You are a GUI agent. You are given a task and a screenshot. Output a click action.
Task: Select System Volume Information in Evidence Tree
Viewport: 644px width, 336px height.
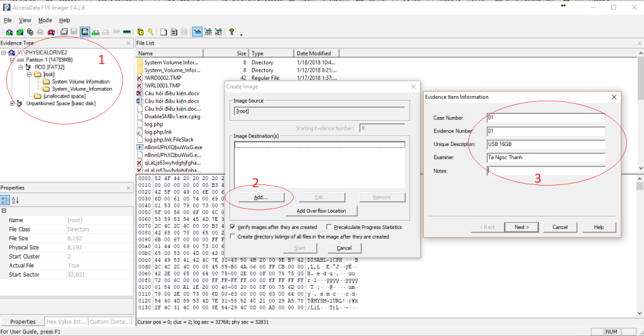point(80,82)
